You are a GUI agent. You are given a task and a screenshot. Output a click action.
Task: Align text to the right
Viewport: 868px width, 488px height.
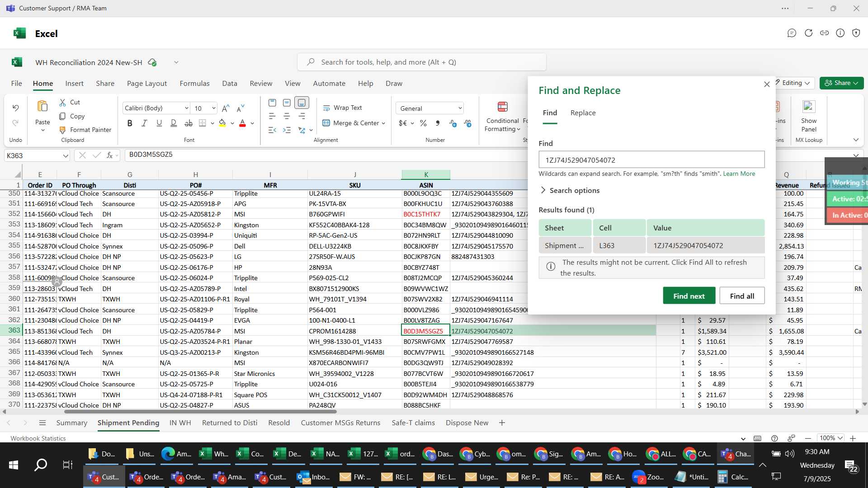(302, 117)
